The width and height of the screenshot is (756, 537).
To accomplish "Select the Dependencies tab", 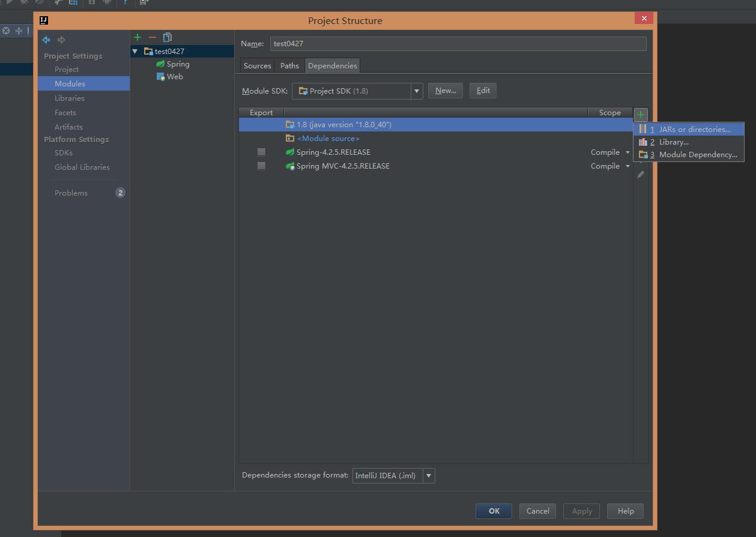I will click(333, 66).
